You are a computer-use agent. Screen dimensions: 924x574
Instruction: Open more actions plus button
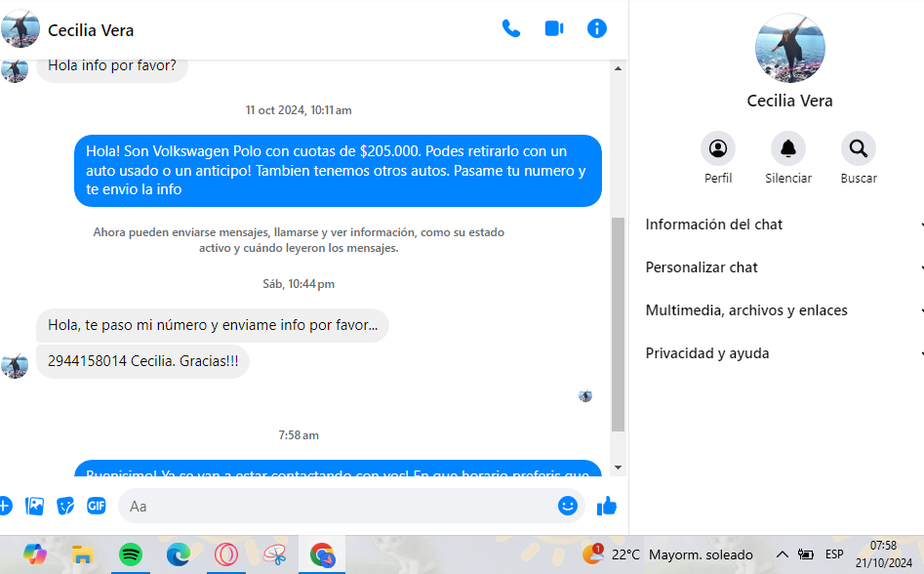point(5,506)
